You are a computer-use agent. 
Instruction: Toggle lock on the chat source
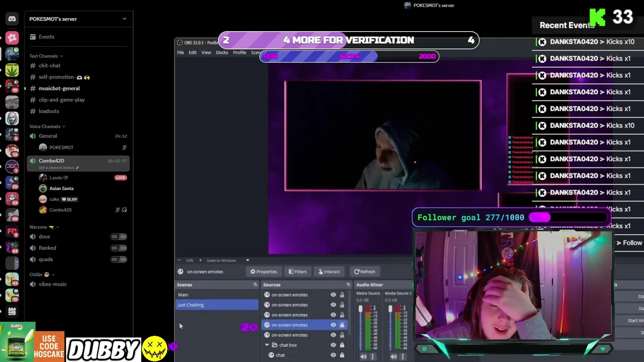[342, 355]
